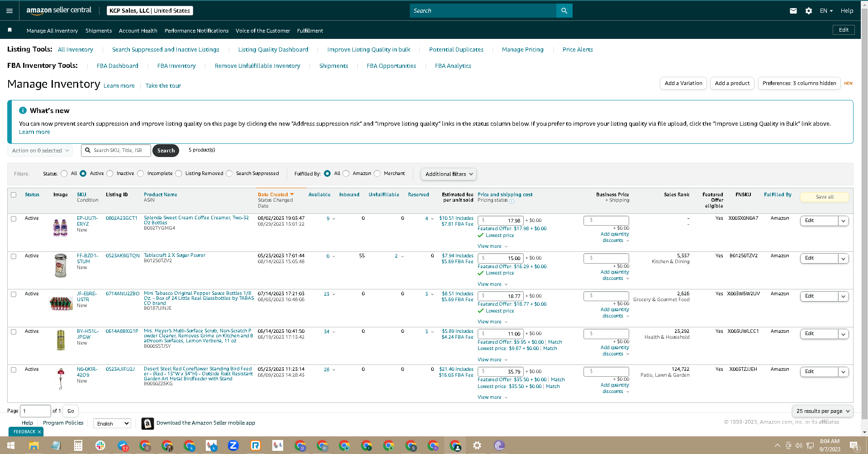Open FBA Dashboard link
The width and height of the screenshot is (868, 454).
point(118,66)
